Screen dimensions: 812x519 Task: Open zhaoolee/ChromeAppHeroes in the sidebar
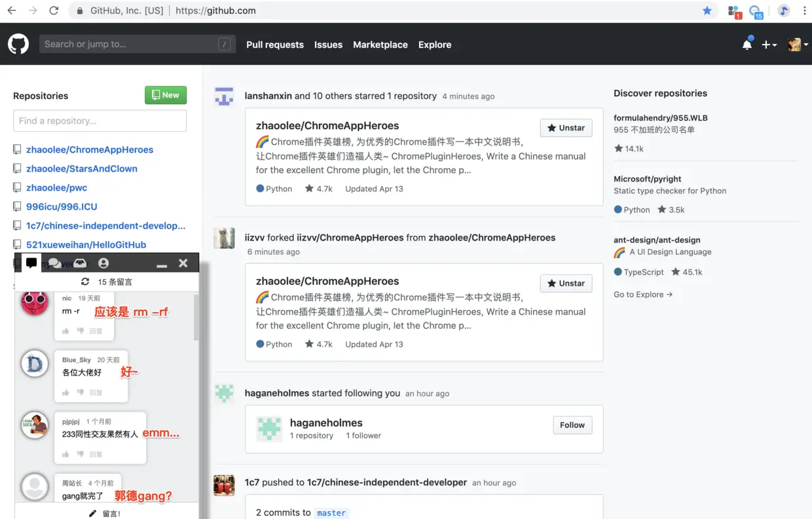[x=90, y=149]
